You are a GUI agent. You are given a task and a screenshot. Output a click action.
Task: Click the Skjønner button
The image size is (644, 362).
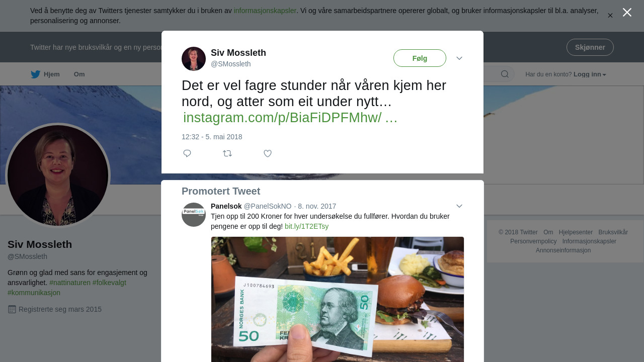pos(590,47)
